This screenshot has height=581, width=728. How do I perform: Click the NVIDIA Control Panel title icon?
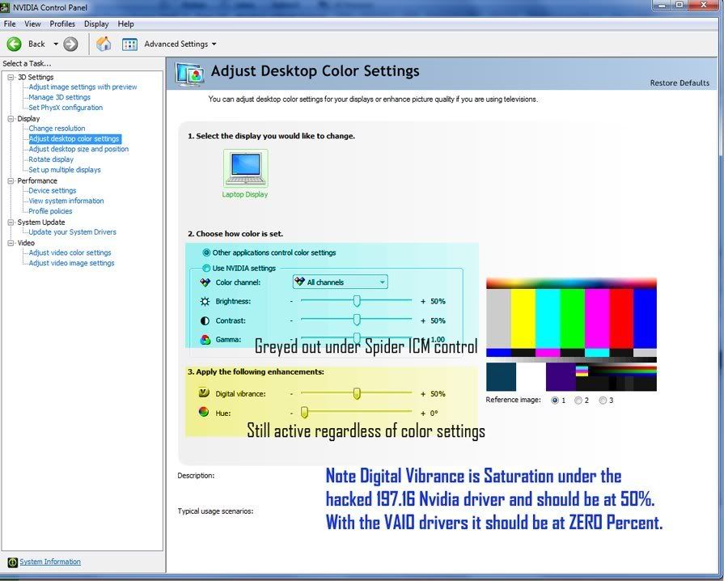[x=5, y=7]
